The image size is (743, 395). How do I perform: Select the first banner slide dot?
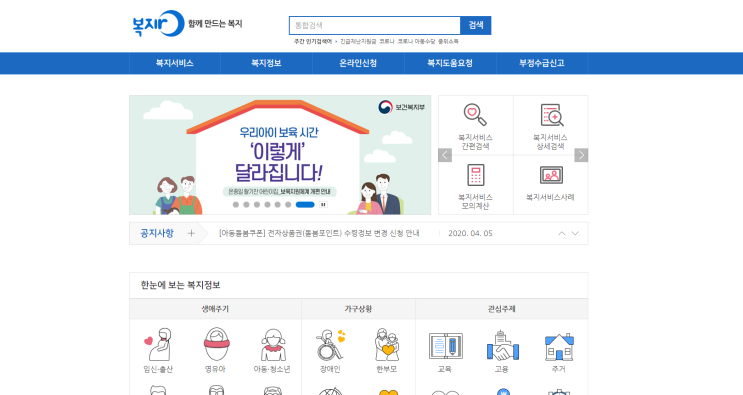pos(236,205)
